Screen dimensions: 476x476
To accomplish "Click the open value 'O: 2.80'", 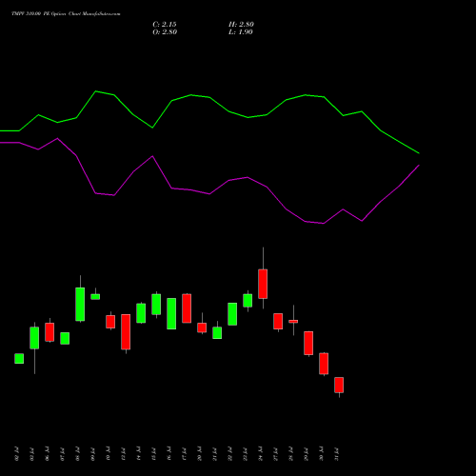I will [x=165, y=32].
